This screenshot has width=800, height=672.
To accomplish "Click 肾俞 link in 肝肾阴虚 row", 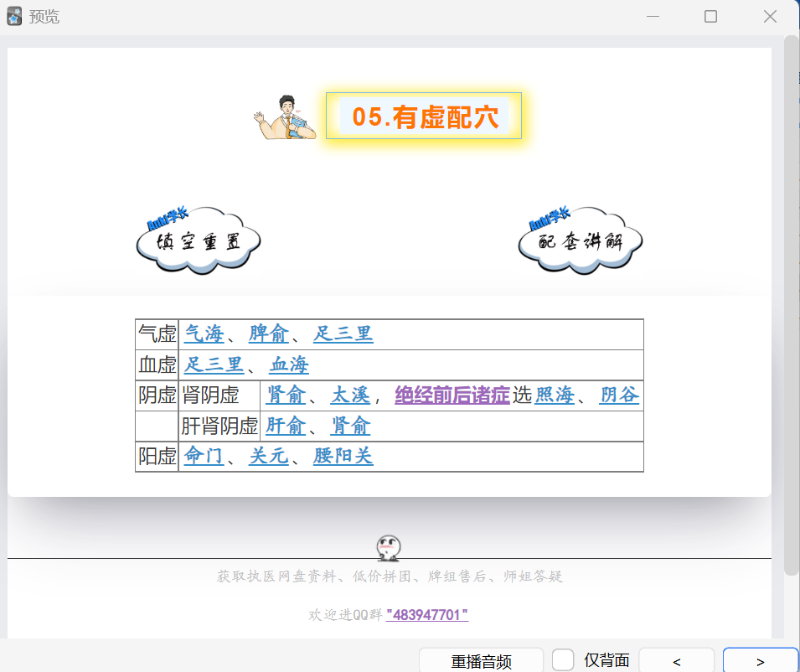I will point(350,426).
